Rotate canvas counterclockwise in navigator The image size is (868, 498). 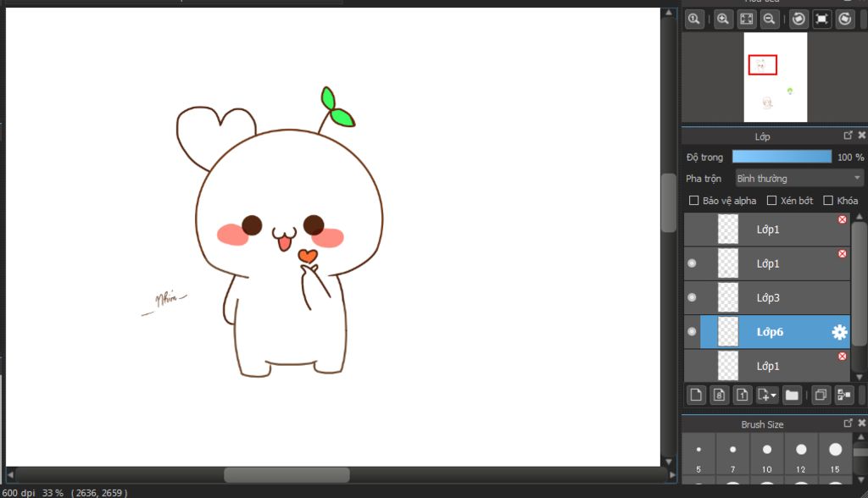point(798,19)
